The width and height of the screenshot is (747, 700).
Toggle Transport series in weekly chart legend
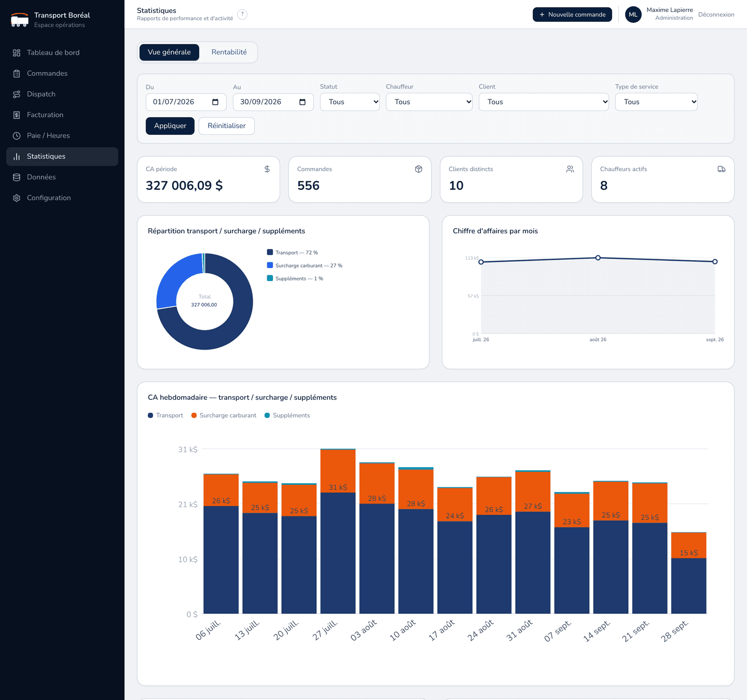click(x=165, y=415)
